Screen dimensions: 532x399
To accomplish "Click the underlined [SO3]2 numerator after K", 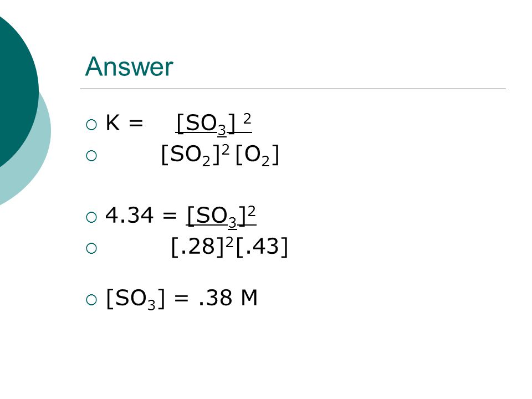I will point(214,124).
